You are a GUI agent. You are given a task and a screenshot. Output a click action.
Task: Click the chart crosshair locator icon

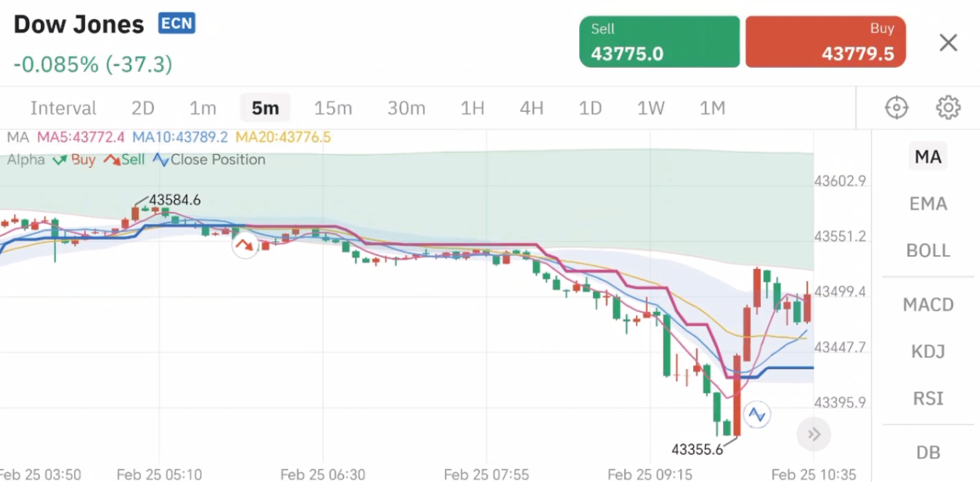896,107
